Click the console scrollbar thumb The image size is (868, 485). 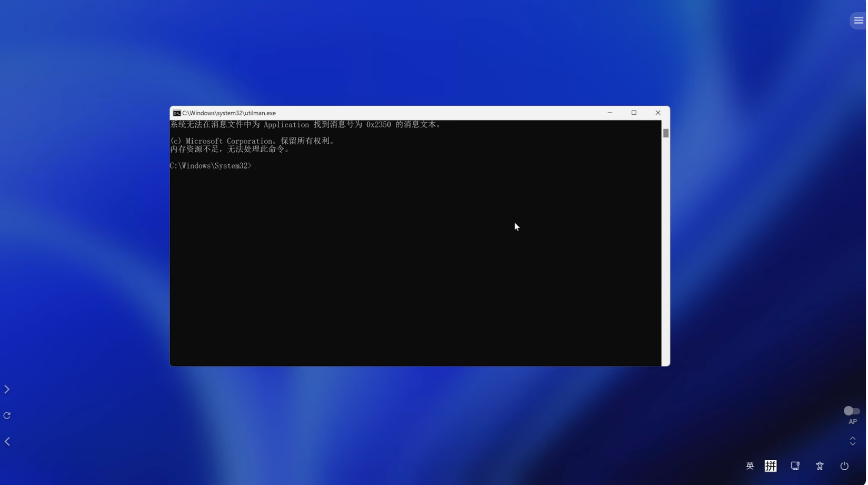click(x=667, y=133)
